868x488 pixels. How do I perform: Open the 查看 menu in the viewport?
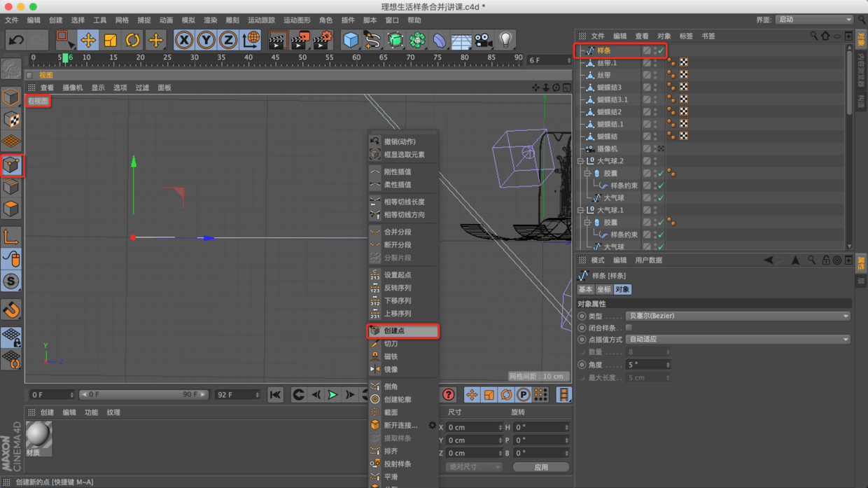tap(47, 88)
